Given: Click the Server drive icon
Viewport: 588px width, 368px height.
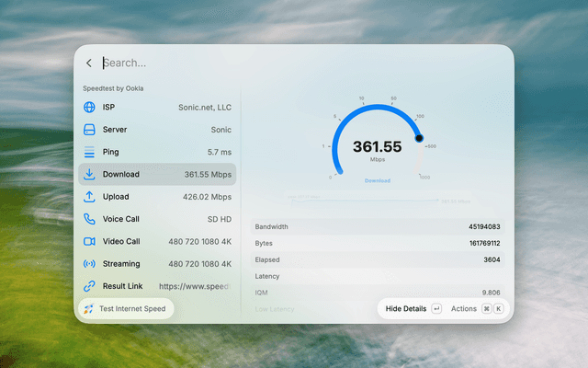Looking at the screenshot, I should tap(89, 130).
